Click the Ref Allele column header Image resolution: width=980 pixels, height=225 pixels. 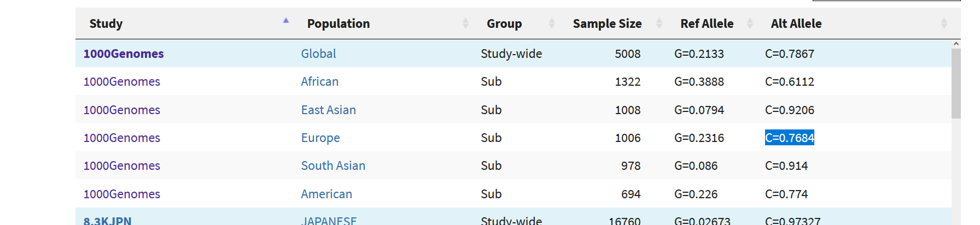(712, 23)
